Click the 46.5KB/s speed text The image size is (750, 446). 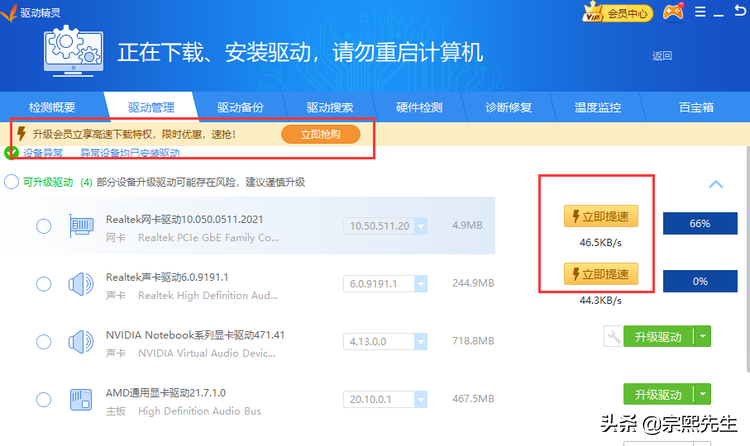click(x=600, y=243)
